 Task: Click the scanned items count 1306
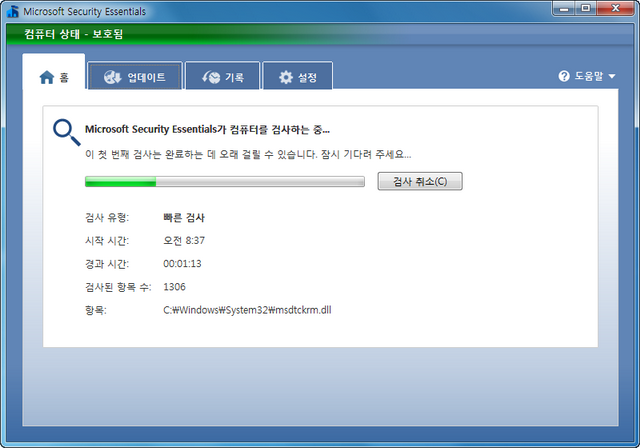174,287
